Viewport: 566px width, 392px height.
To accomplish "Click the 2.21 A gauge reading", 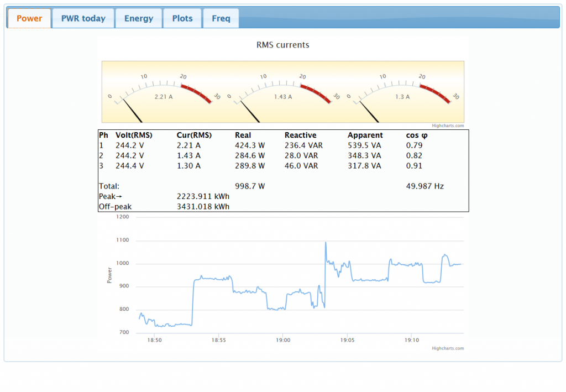I will (164, 97).
